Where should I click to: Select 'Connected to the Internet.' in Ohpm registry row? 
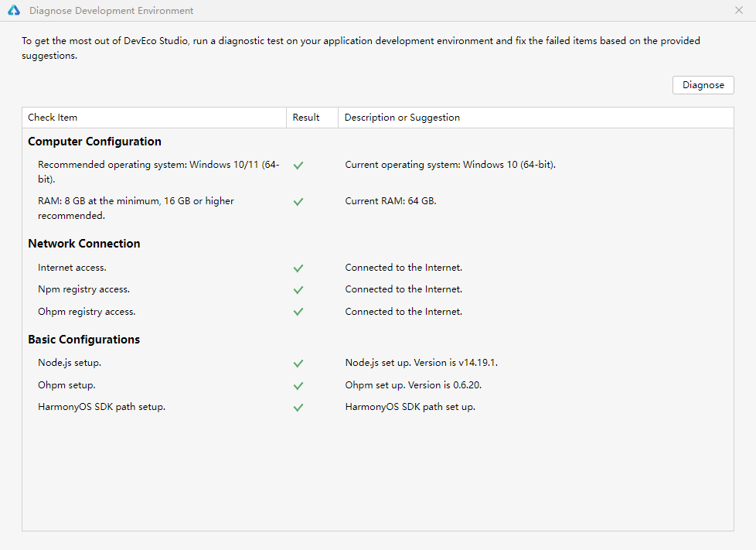click(x=404, y=312)
